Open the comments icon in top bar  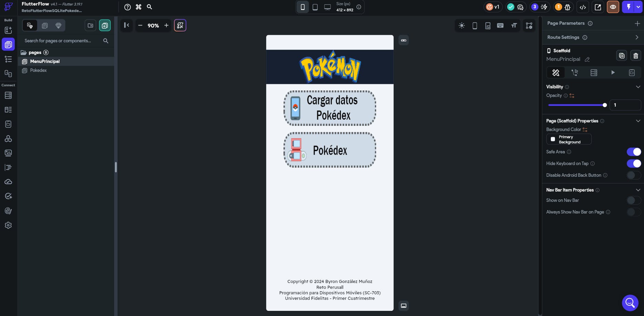pyautogui.click(x=520, y=7)
